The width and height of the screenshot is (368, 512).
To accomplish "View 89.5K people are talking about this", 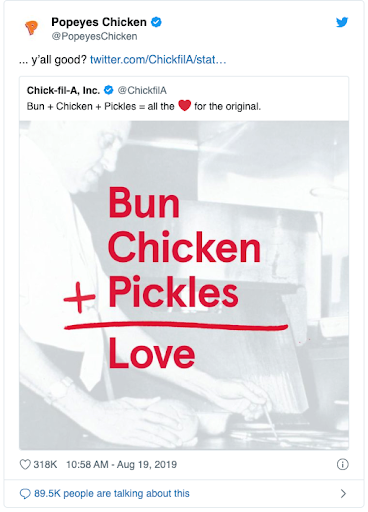I will pos(112,493).
